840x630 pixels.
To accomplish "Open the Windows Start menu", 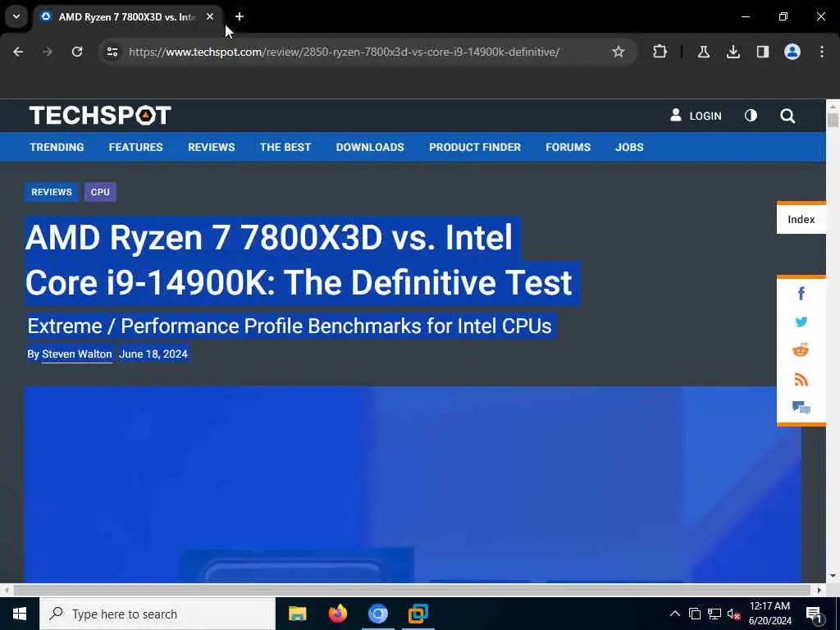I will pyautogui.click(x=20, y=614).
